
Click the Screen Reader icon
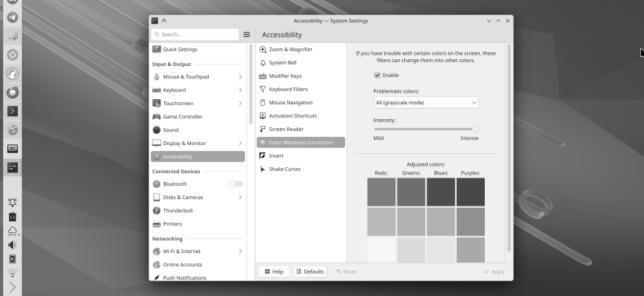coord(263,129)
